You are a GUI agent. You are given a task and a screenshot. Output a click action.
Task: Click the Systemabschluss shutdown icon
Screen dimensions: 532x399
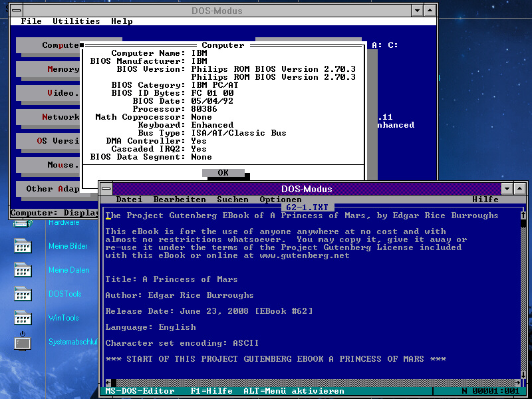(23, 342)
